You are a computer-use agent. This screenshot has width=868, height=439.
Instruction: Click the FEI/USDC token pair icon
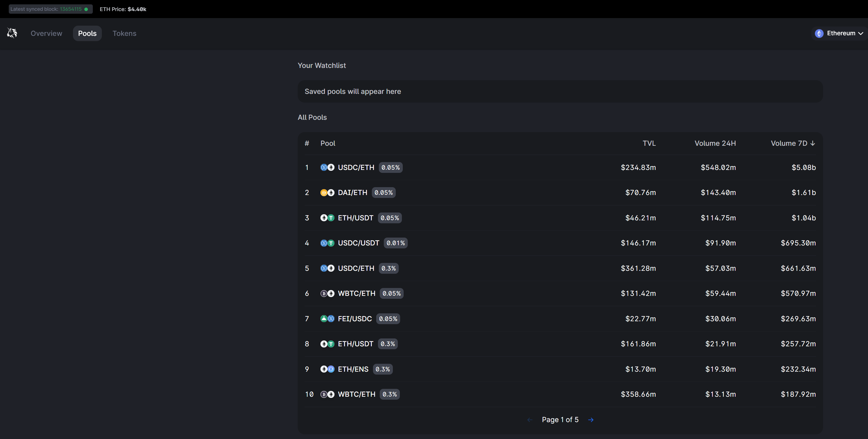point(327,319)
